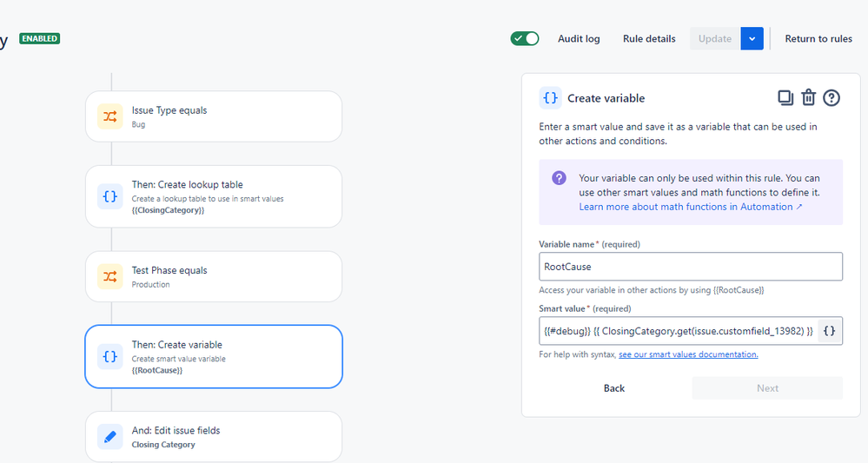Screen dimensions: 868x463
Task: Toggle the rule enabled switch
Action: [525, 38]
